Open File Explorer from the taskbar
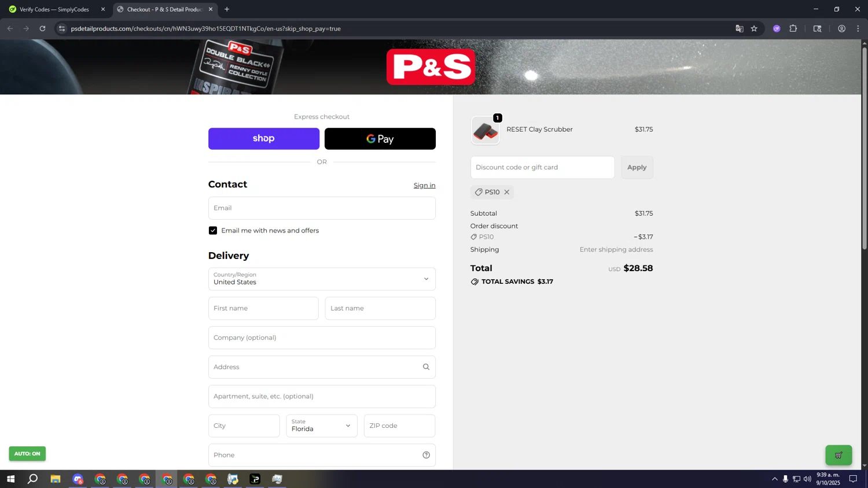The height and width of the screenshot is (488, 868). (56, 479)
